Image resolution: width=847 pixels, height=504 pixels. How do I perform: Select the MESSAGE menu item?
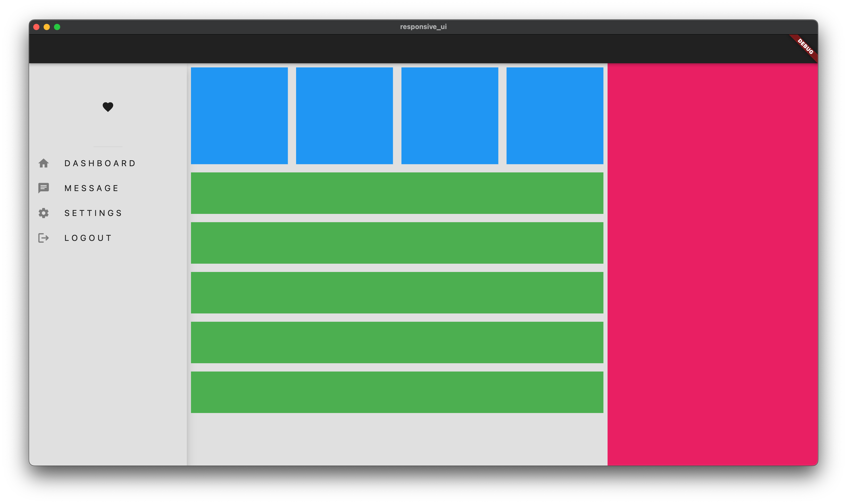[108, 188]
